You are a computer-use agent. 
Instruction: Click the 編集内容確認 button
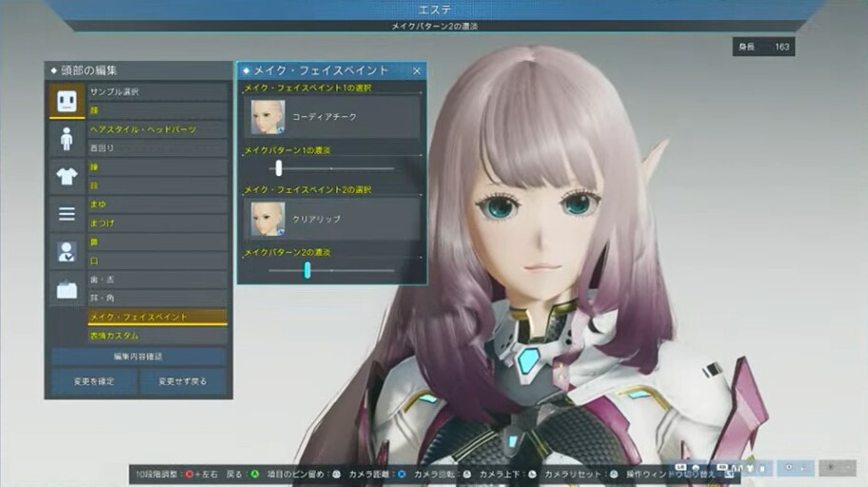[x=138, y=357]
